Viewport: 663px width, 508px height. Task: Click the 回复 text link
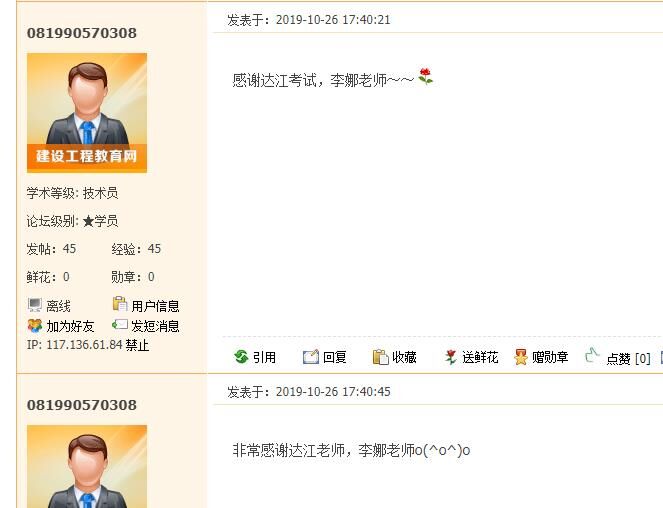(x=334, y=357)
